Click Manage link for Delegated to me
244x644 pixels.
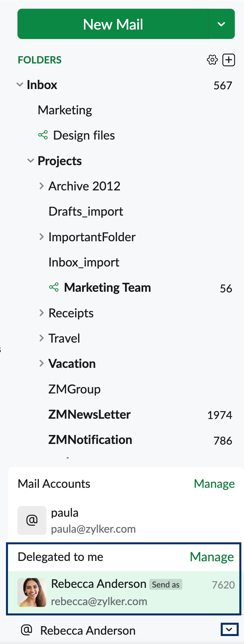tap(212, 557)
